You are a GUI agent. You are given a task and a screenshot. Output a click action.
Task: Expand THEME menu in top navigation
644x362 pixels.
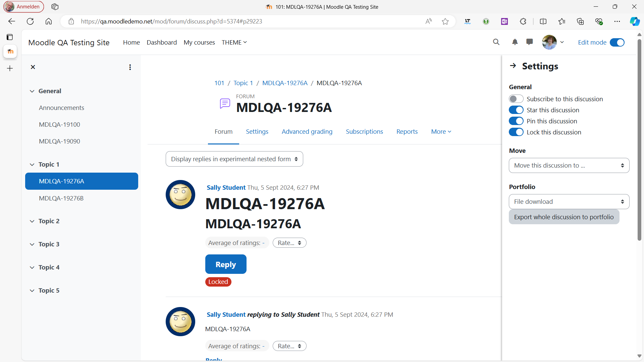(x=234, y=42)
